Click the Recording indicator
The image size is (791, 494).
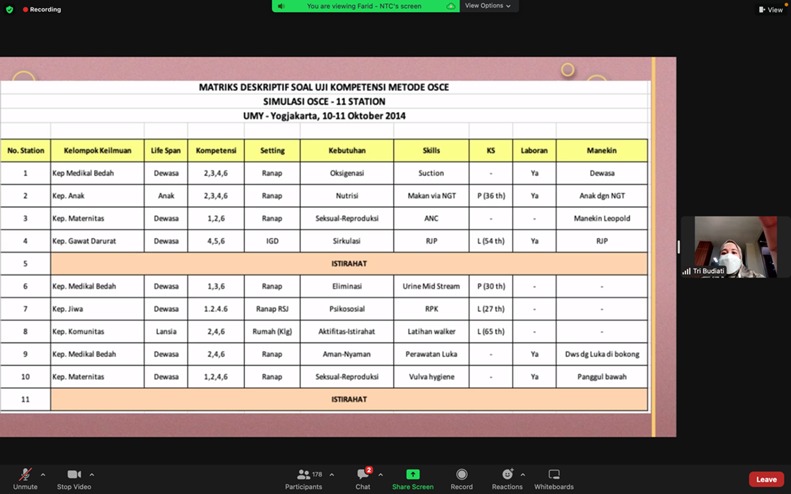point(42,9)
